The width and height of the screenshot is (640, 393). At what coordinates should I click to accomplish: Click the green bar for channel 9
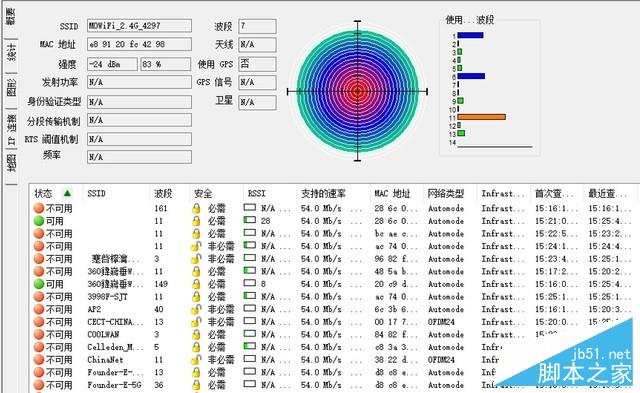tap(460, 100)
